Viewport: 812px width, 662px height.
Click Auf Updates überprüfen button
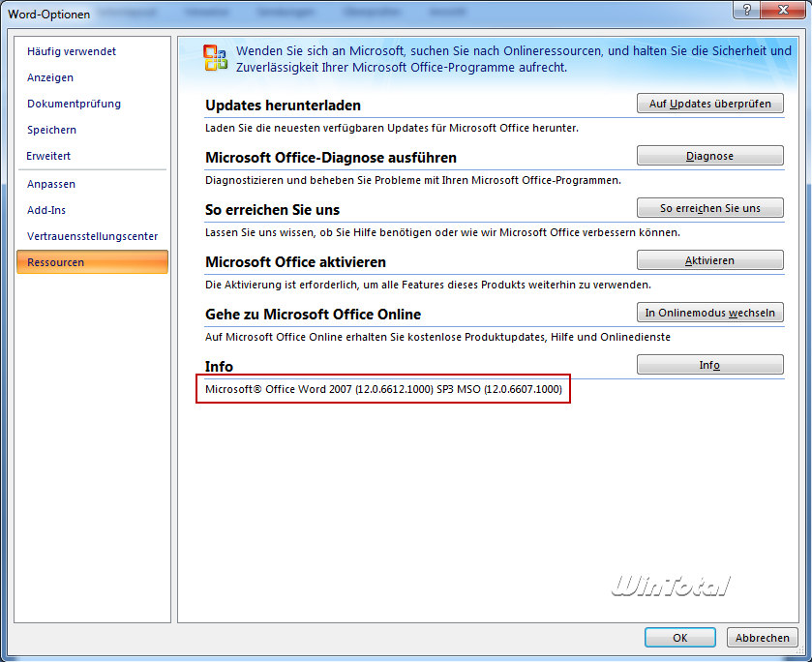[710, 104]
